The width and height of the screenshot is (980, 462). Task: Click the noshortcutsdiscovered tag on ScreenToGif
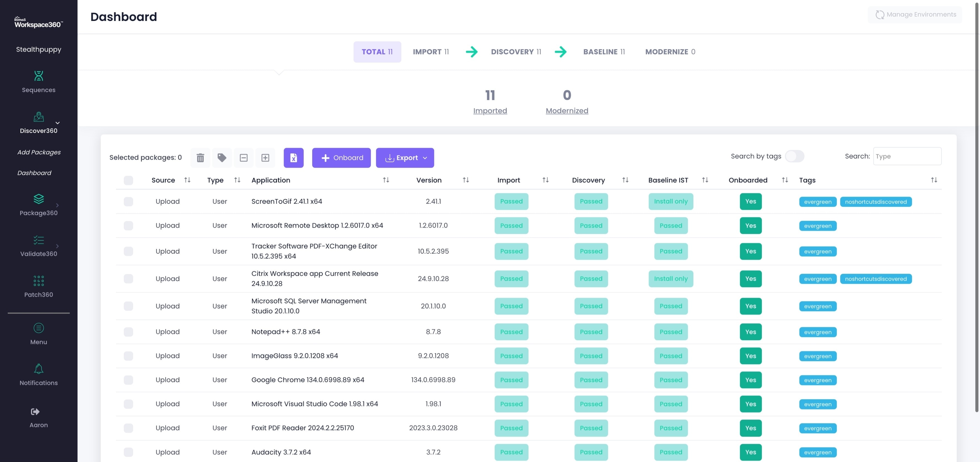pos(876,202)
